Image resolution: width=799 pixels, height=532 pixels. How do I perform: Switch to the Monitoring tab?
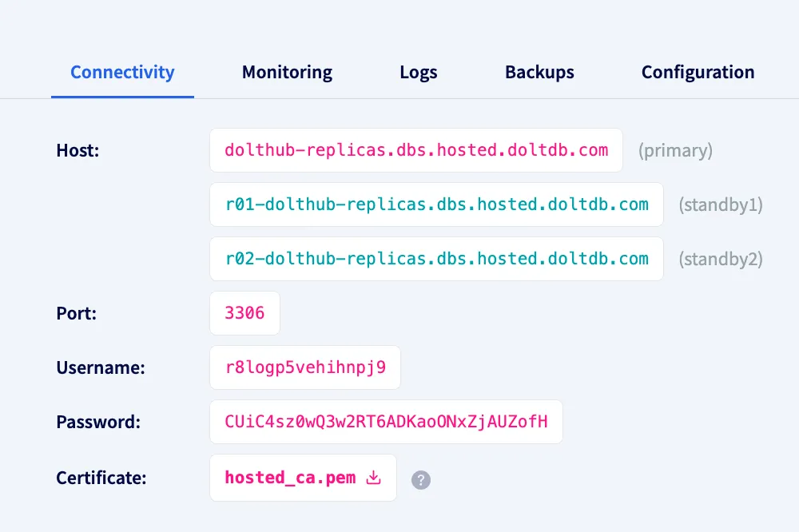pos(287,72)
